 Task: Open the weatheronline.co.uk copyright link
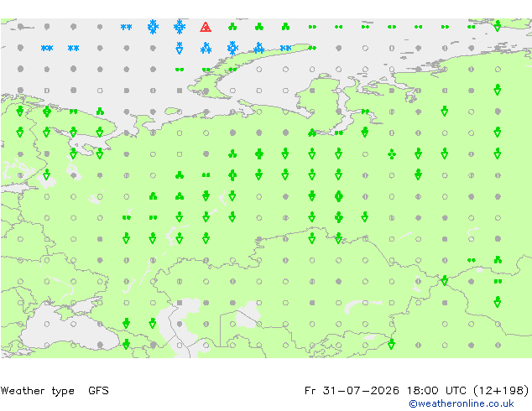click(x=462, y=403)
